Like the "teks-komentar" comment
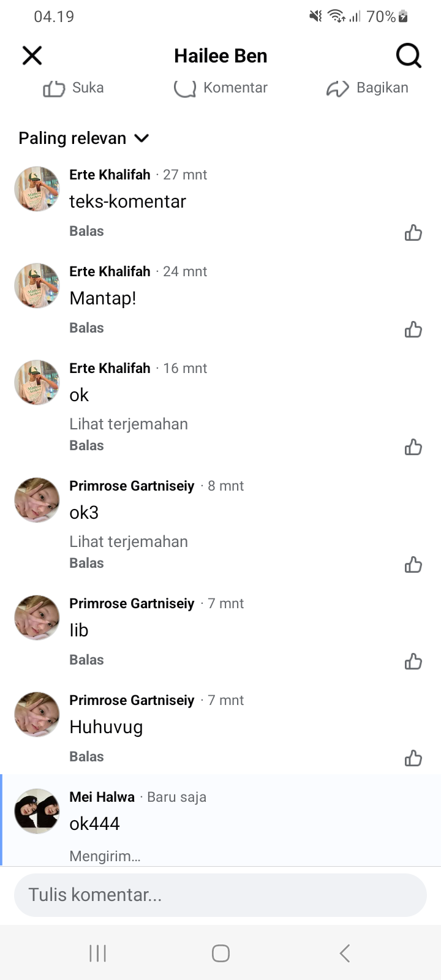The height and width of the screenshot is (980, 441). [413, 233]
